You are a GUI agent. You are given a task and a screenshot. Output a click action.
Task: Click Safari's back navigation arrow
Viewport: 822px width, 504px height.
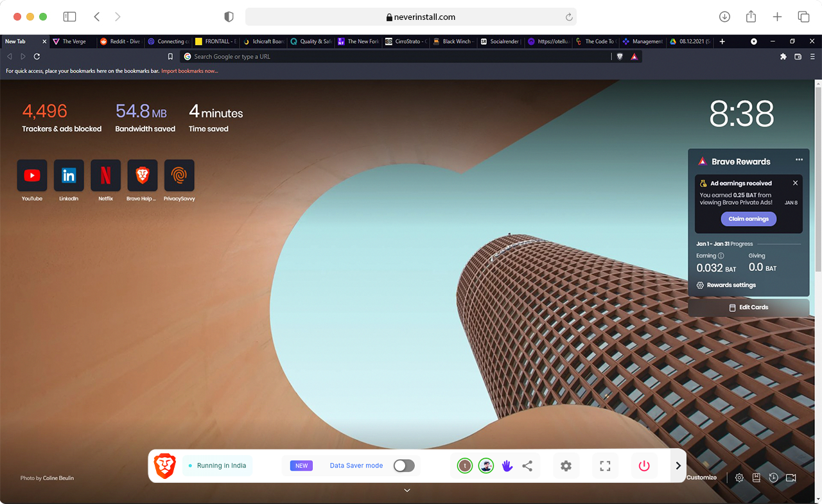(97, 17)
